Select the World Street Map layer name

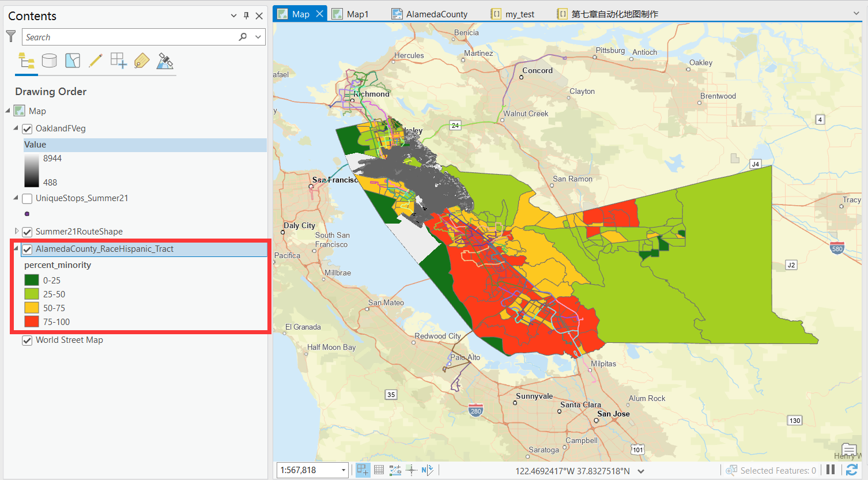click(x=69, y=340)
